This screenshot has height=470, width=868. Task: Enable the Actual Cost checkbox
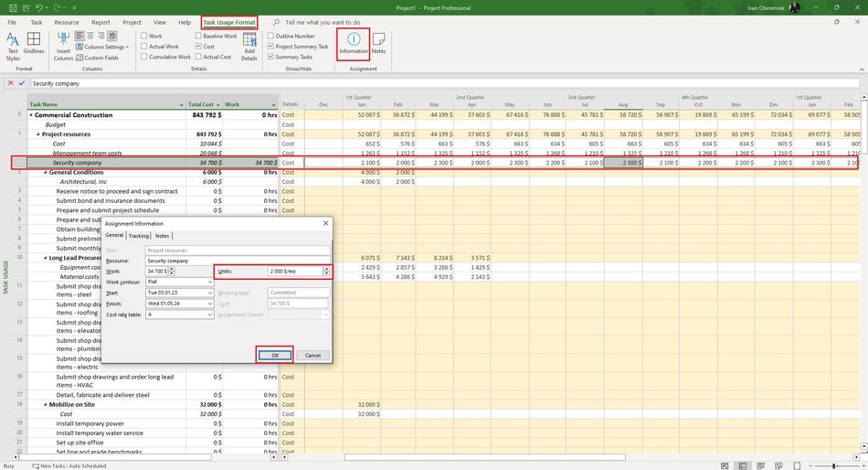click(198, 57)
